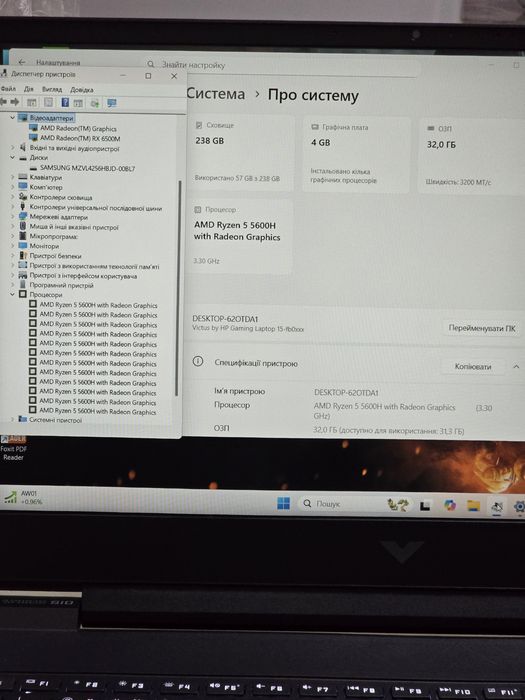This screenshot has width=525, height=700.
Task: Click DESKTOP-62OTDA1 device name value
Action: coord(346,392)
